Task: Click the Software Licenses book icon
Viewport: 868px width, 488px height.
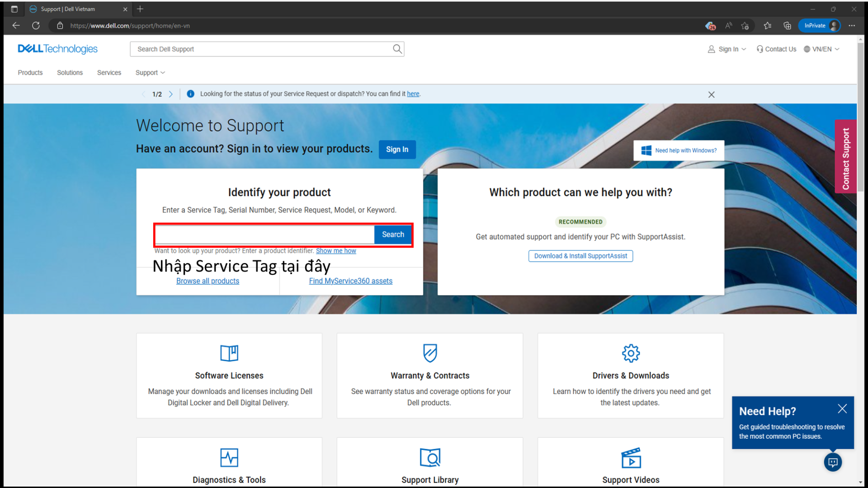Action: point(229,353)
